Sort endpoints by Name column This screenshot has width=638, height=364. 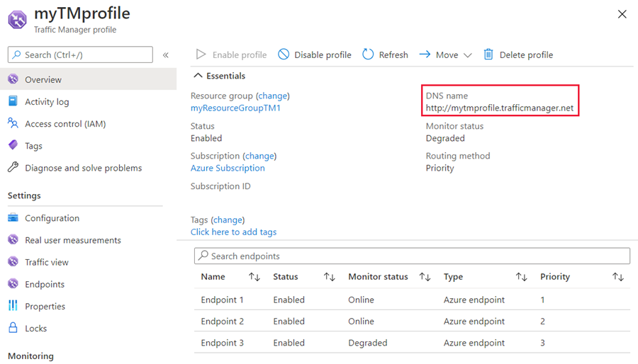pos(254,277)
